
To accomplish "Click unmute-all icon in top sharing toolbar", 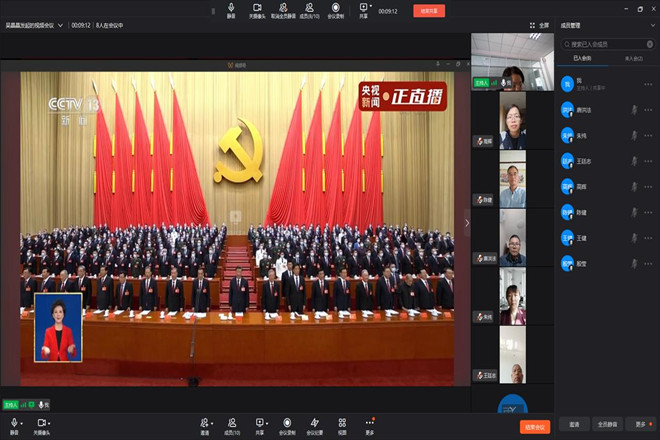I will coord(283,10).
